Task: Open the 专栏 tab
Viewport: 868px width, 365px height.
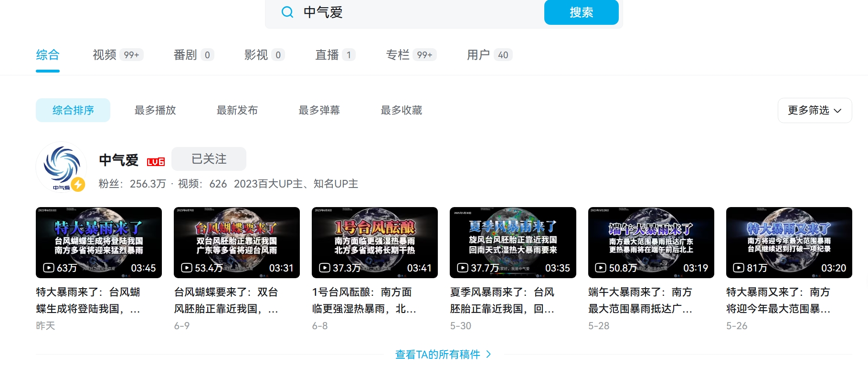Action: 398,55
